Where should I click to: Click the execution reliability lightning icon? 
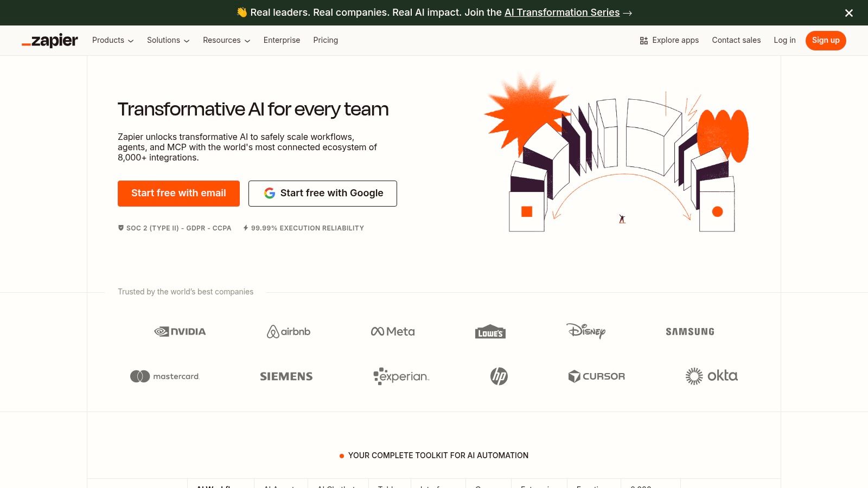[x=245, y=228]
